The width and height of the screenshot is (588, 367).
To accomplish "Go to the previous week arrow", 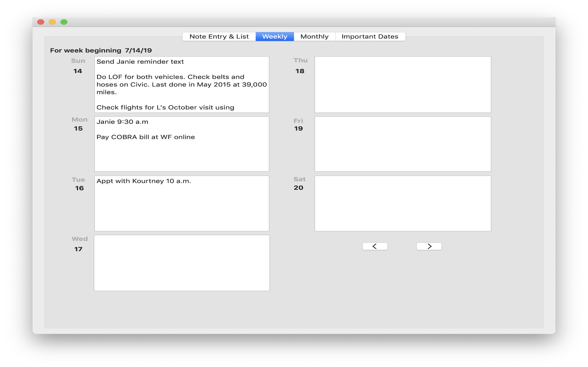I will (375, 246).
